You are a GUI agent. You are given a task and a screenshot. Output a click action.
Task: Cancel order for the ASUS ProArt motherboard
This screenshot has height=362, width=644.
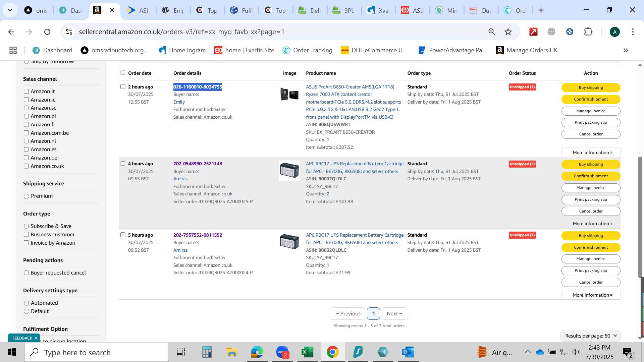coord(591,134)
